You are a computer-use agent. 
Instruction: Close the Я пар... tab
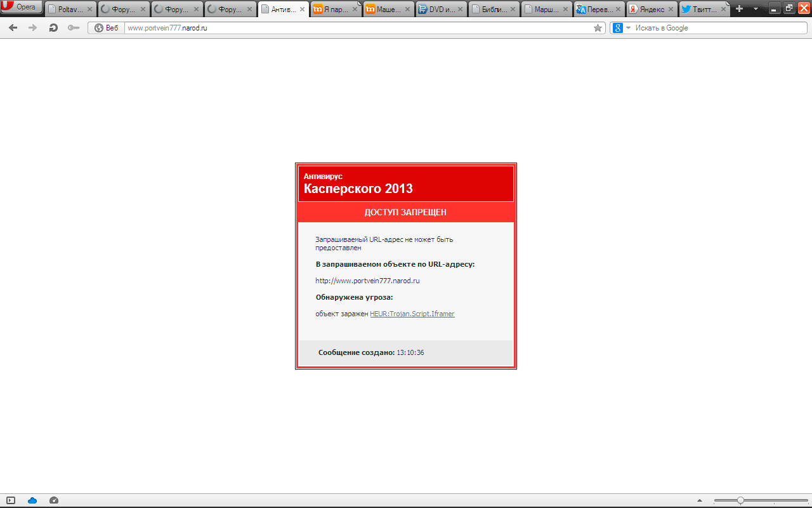click(x=355, y=10)
